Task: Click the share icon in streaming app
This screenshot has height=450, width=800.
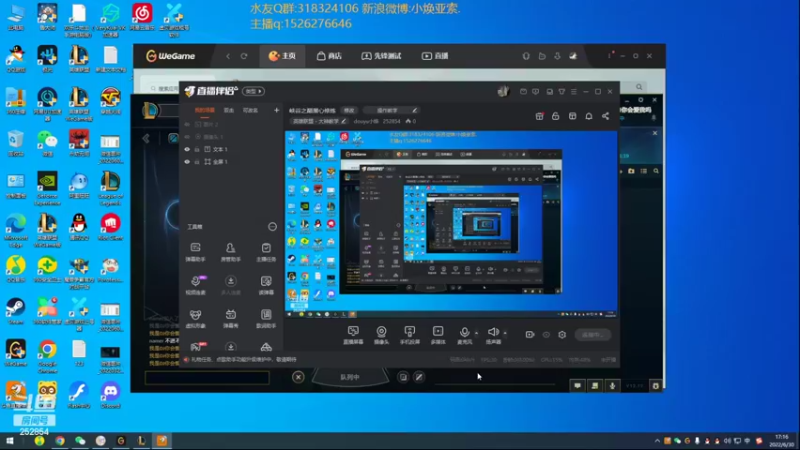Action: point(605,116)
